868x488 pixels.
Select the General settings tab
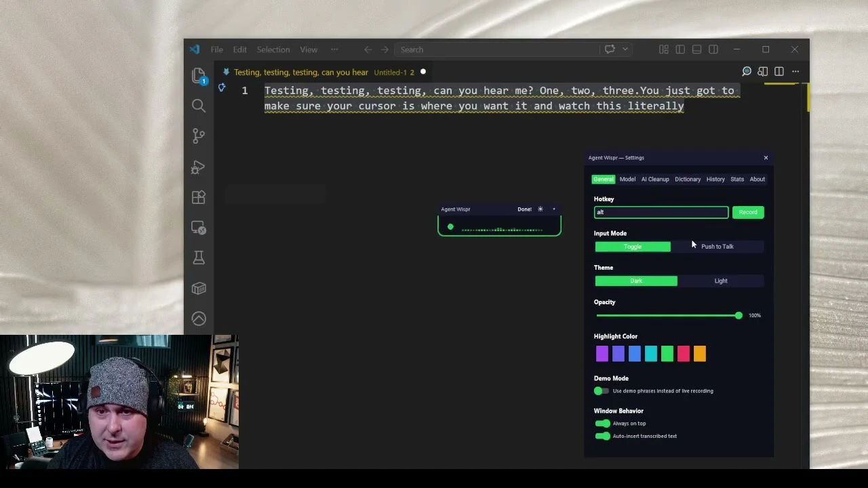603,180
